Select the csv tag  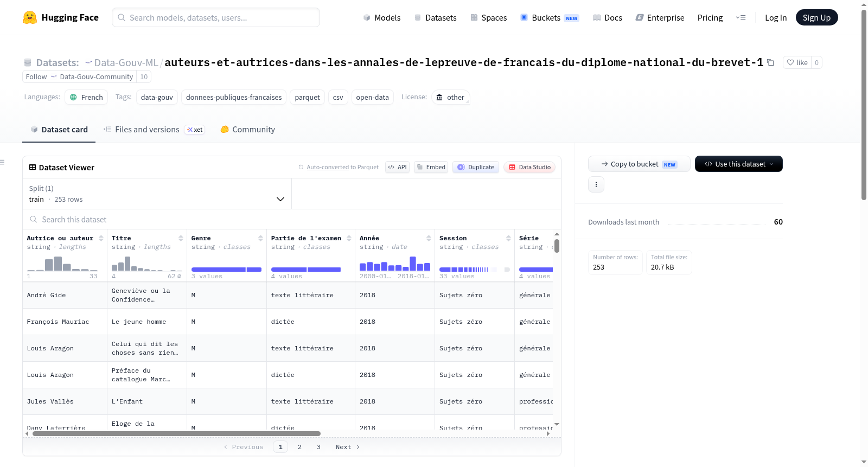338,97
